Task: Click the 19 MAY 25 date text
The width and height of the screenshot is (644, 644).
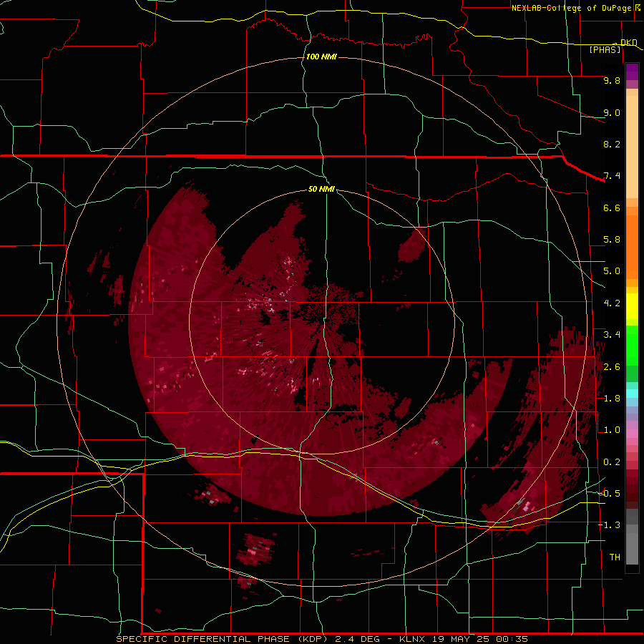Action: [x=462, y=639]
